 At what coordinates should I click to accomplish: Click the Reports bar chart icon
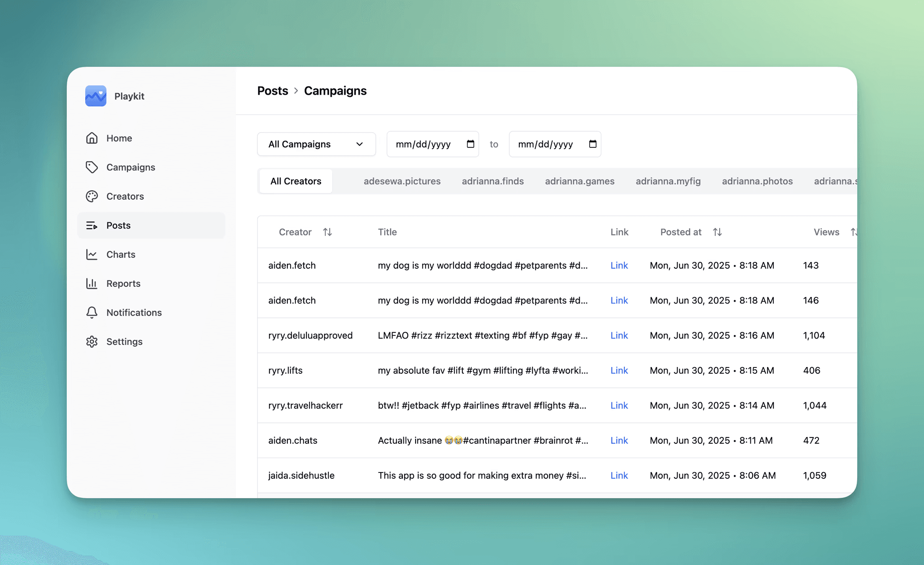pos(92,284)
